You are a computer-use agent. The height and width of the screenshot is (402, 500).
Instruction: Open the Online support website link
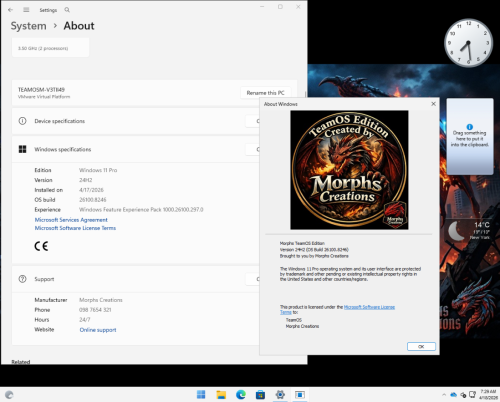coord(98,330)
